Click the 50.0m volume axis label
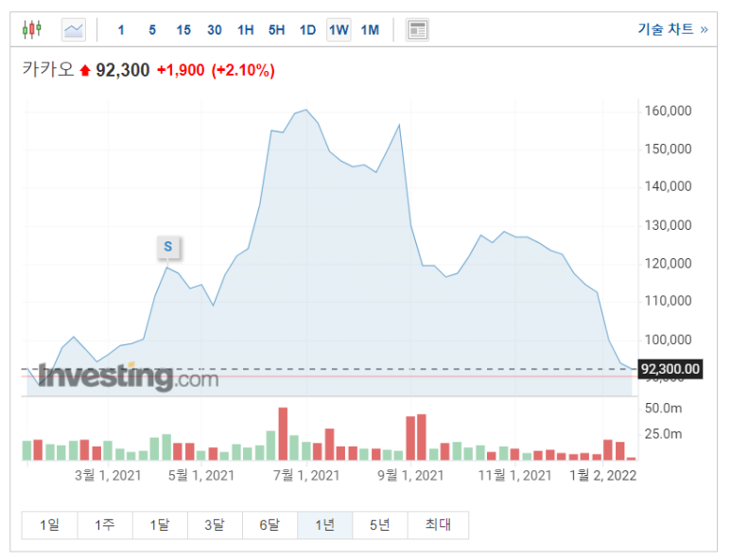Viewport: 731px width, 560px height. click(x=663, y=409)
